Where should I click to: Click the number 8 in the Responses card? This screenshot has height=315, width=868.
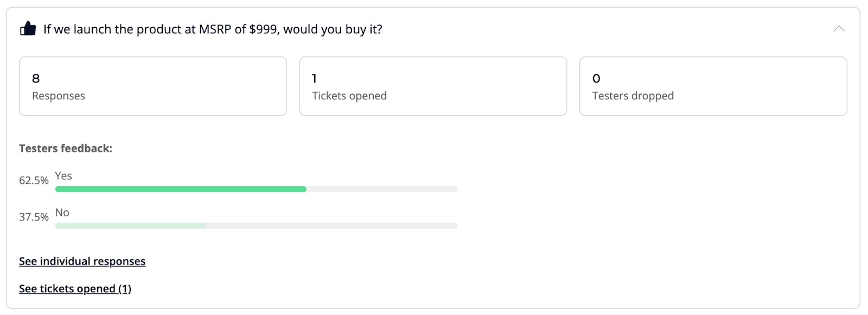point(36,79)
